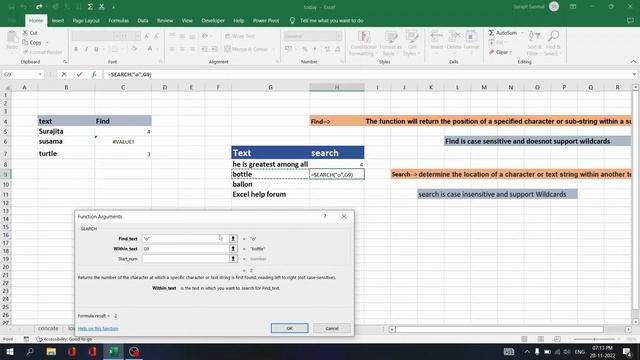
Task: Click Cell Styles icon
Action: (412, 37)
